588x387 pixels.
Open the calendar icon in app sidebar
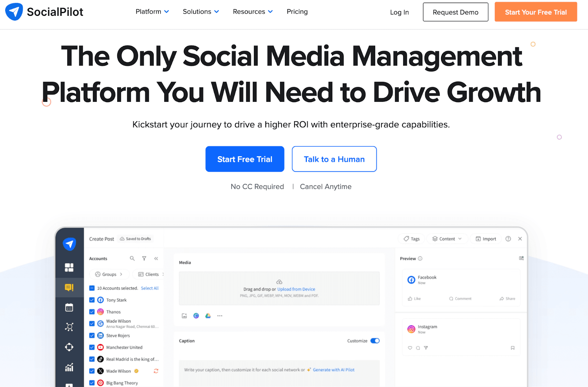pyautogui.click(x=69, y=308)
